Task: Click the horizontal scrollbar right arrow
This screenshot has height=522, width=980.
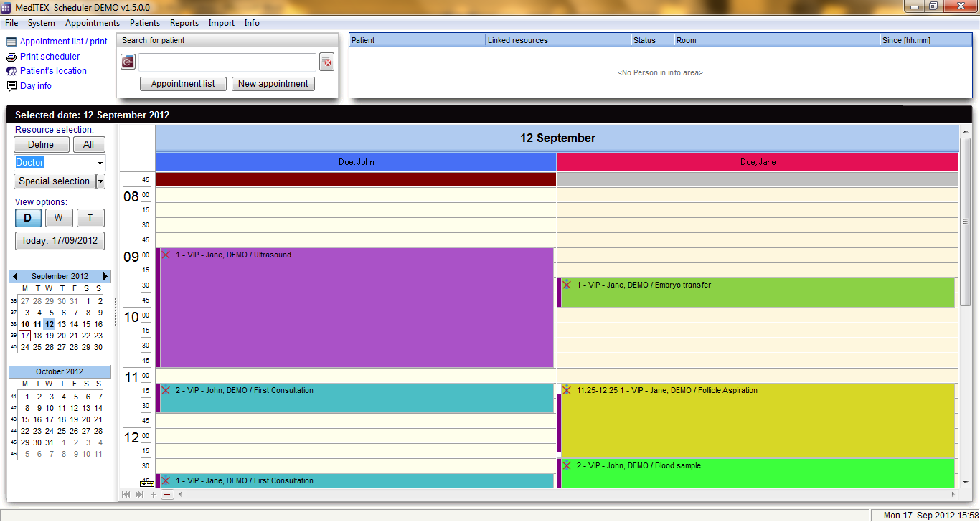Action: [x=953, y=494]
